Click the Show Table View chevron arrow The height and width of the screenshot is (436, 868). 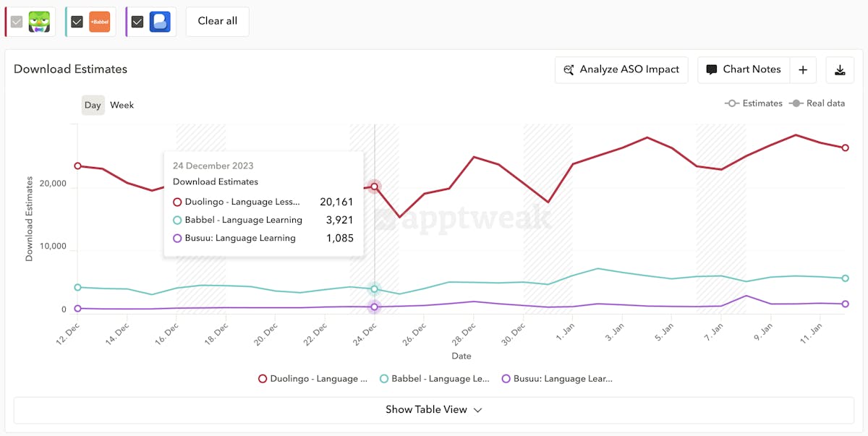pos(477,410)
